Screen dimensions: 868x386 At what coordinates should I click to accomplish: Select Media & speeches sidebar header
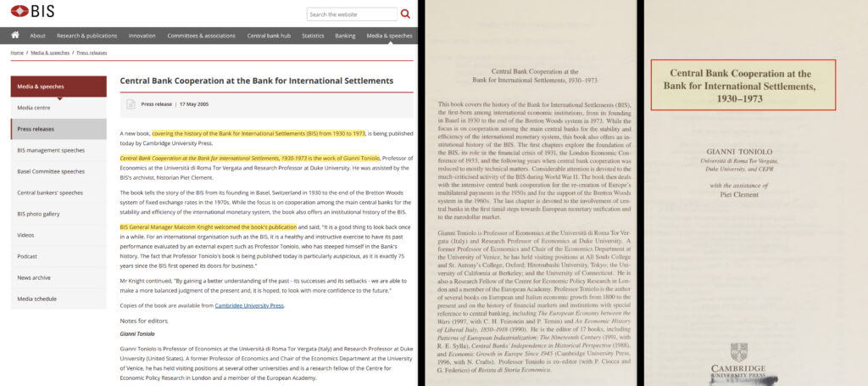pos(58,87)
